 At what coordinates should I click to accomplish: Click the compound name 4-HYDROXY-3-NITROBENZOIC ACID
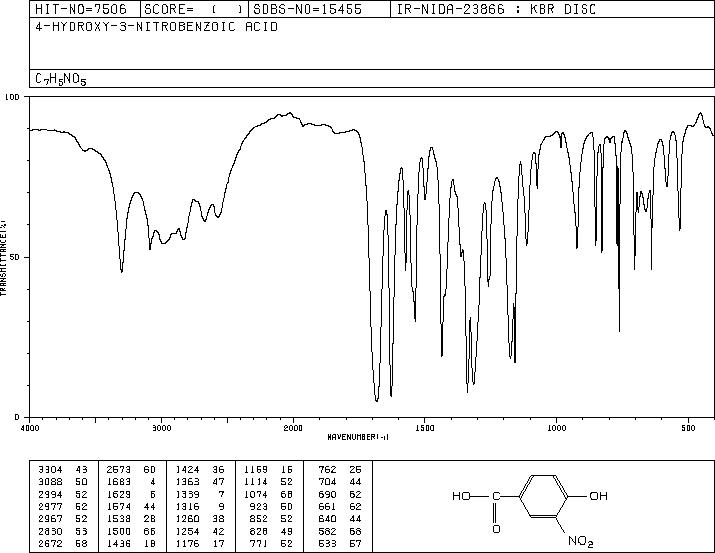coord(156,26)
